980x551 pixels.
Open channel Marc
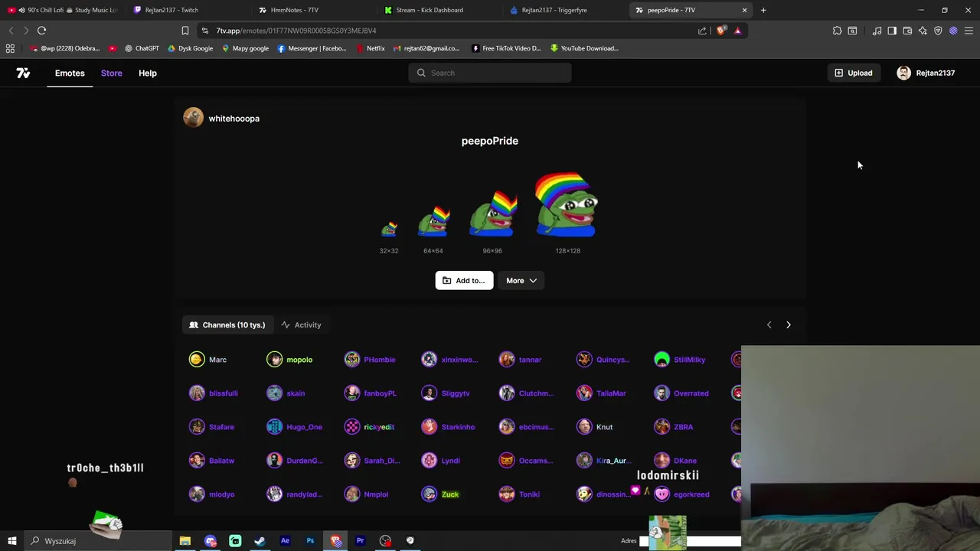(208, 360)
